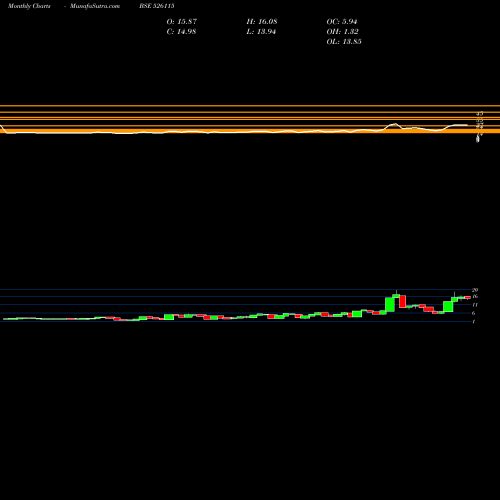Click the 'OH: 1.32' value
Viewport: 500px width, 500px height.
pos(342,32)
